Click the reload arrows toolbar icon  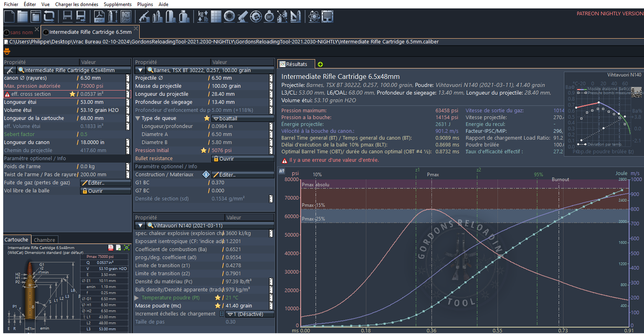click(48, 17)
